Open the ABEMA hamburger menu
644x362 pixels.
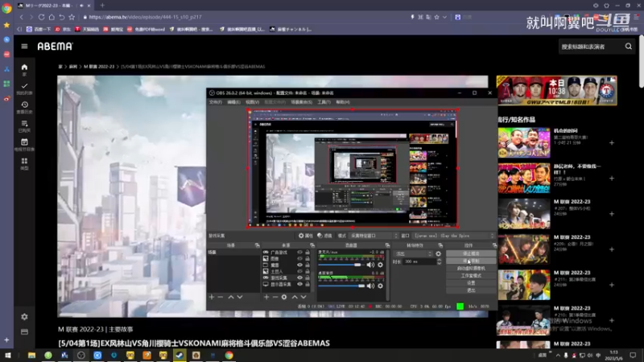pos(24,47)
